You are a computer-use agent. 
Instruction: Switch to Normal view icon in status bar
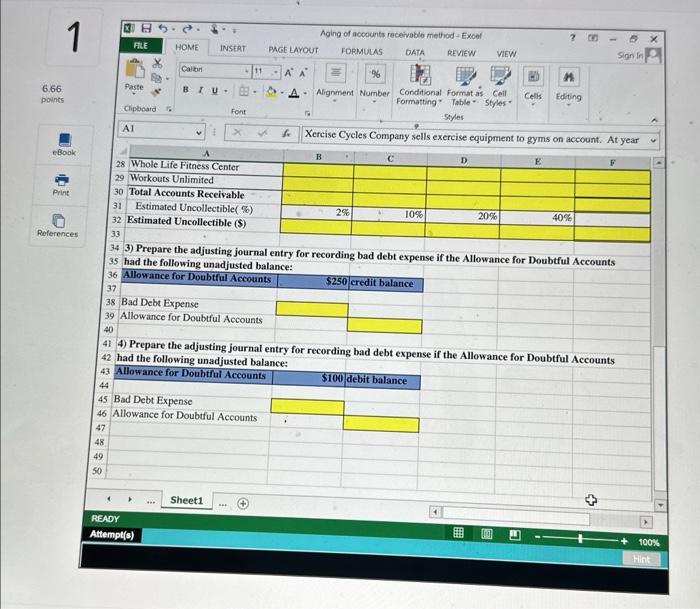pos(458,532)
